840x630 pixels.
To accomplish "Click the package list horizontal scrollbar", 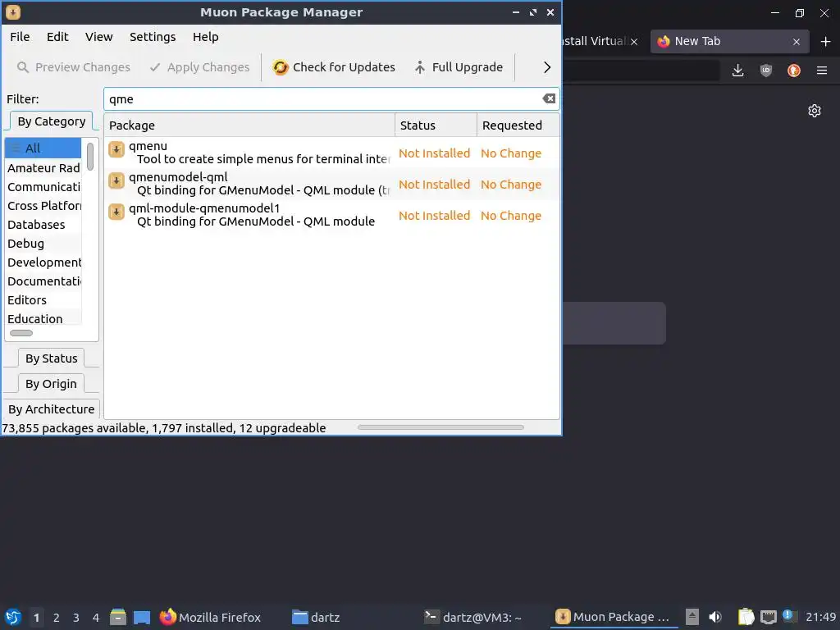I will [441, 427].
